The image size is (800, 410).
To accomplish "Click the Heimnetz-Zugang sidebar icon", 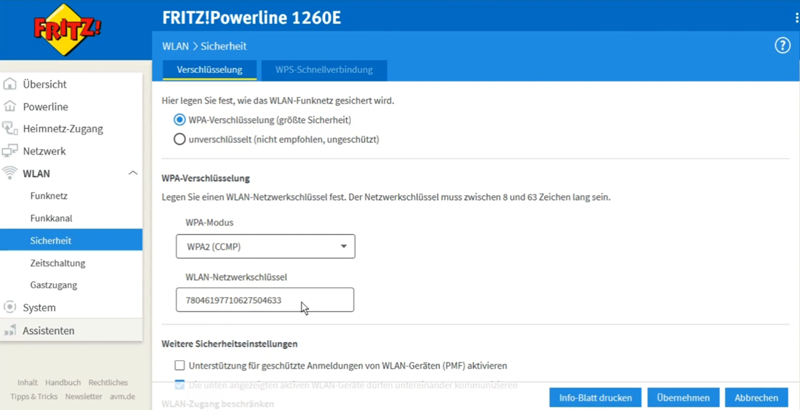I will pyautogui.click(x=10, y=129).
